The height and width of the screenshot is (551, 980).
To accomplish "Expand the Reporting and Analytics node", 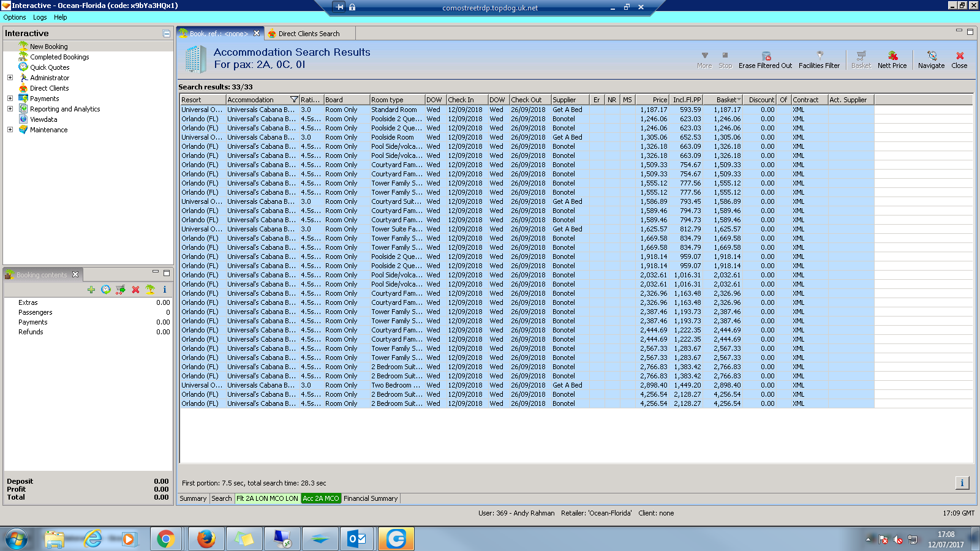I will tap(10, 109).
